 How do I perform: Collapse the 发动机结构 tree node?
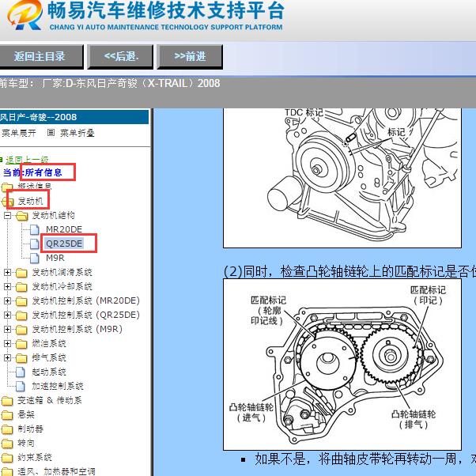(7, 215)
